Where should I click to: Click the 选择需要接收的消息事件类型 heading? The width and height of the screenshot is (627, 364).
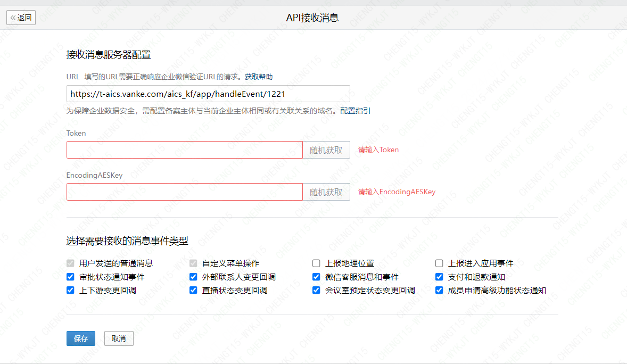[x=127, y=241]
